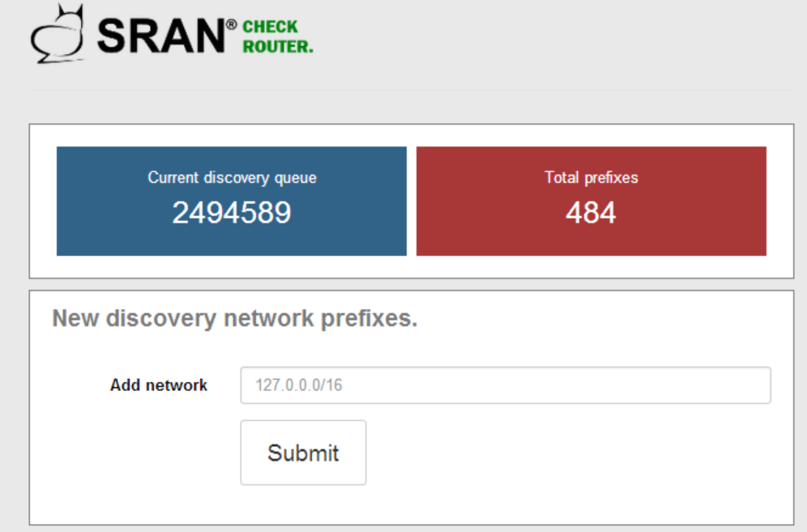Click the green CHECK word in header

click(x=270, y=27)
